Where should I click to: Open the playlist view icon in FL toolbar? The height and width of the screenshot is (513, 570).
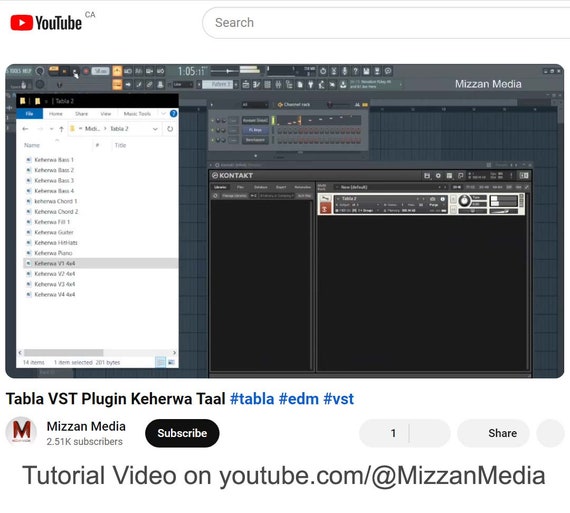coord(246,85)
